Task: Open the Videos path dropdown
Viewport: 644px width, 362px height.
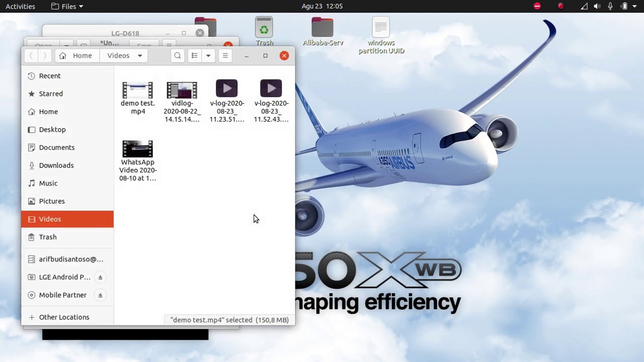Action: coord(124,56)
